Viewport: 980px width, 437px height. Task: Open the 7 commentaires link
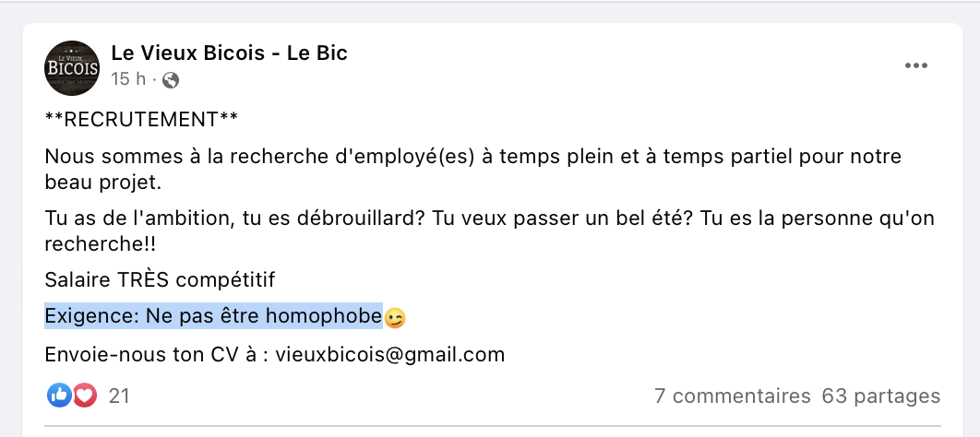[733, 396]
